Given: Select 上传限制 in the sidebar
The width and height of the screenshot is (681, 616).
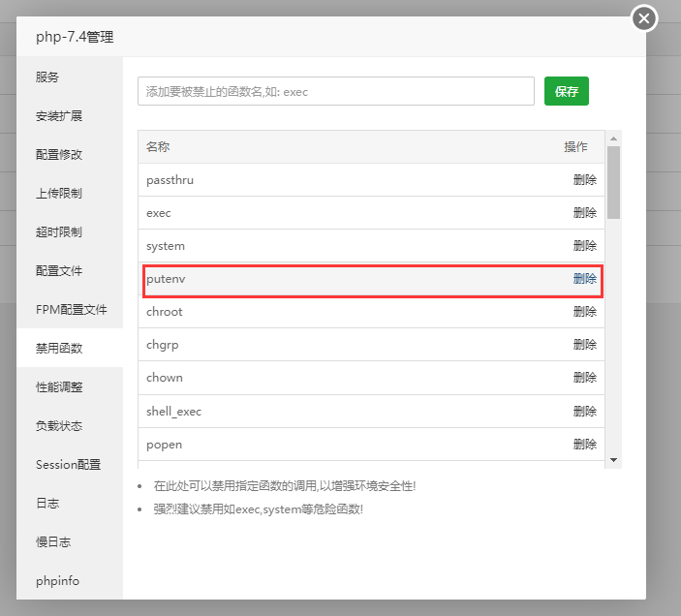Looking at the screenshot, I should [59, 194].
